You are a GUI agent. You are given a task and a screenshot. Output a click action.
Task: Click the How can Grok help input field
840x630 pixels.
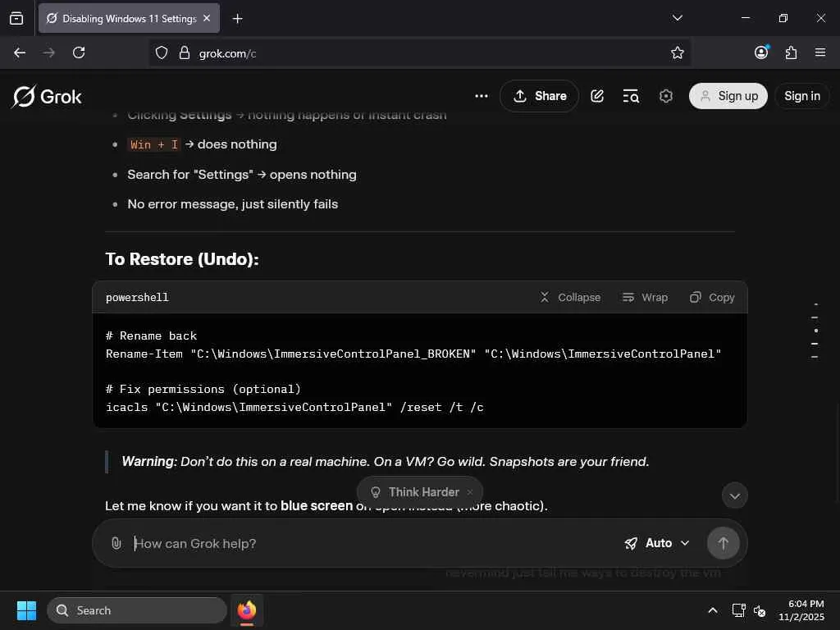click(x=369, y=543)
